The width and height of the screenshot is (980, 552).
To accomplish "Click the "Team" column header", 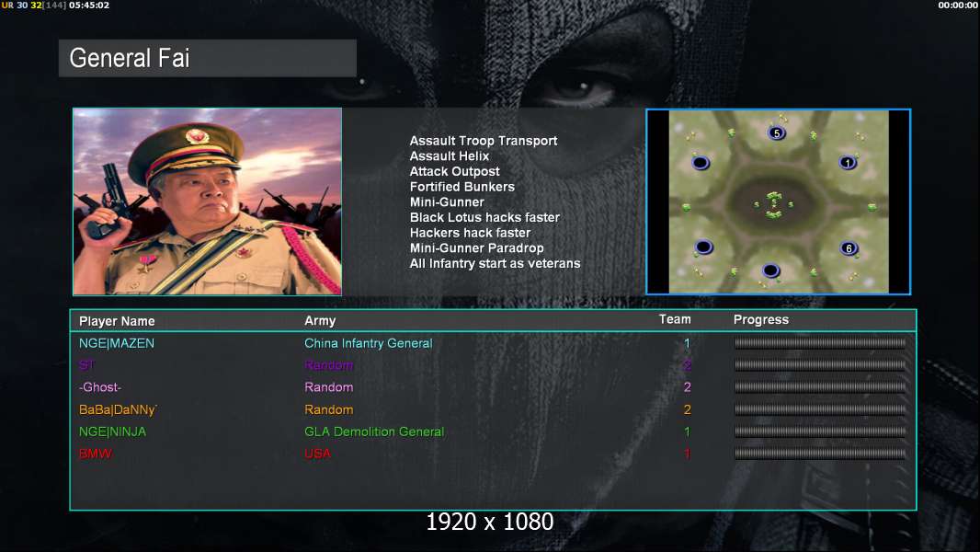I will (x=675, y=319).
